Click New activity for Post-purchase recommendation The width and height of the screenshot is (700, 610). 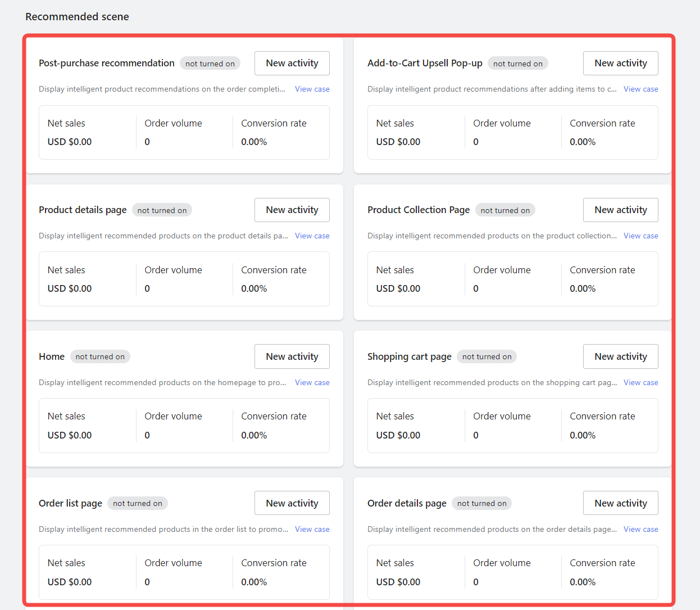pos(292,63)
